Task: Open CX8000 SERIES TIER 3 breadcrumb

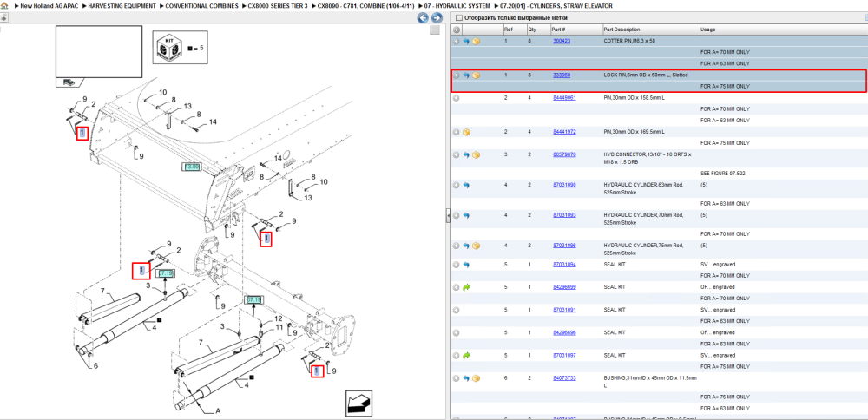Action: click(x=278, y=5)
